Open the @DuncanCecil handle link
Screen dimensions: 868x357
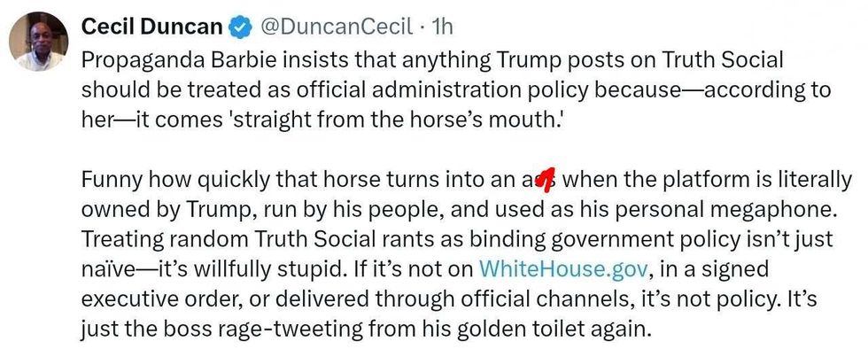(337, 27)
